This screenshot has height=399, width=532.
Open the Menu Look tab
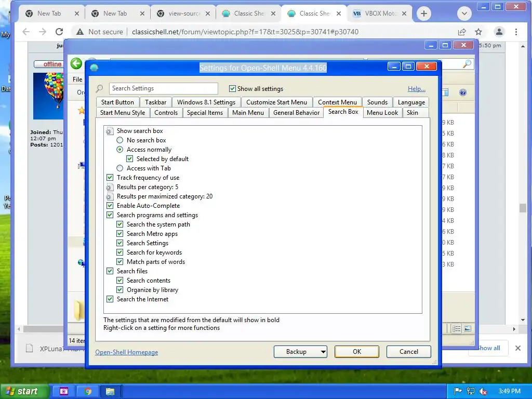pos(382,112)
